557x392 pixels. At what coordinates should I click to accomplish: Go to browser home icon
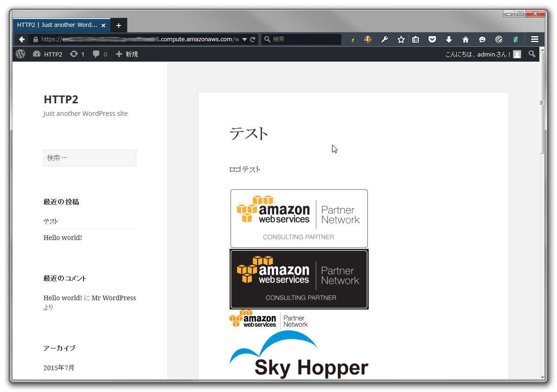tap(466, 39)
